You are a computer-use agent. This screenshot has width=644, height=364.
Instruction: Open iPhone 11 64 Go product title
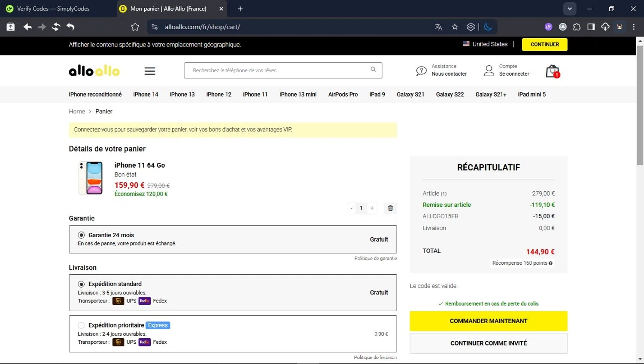click(x=140, y=165)
